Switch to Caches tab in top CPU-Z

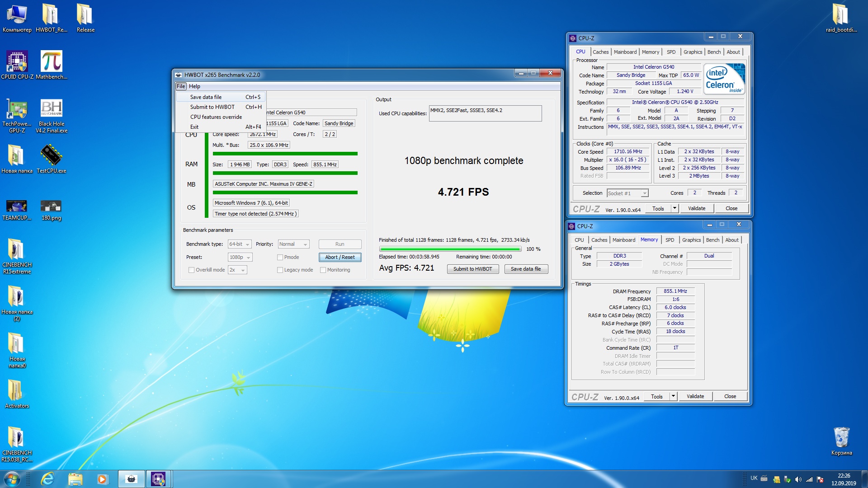point(600,52)
